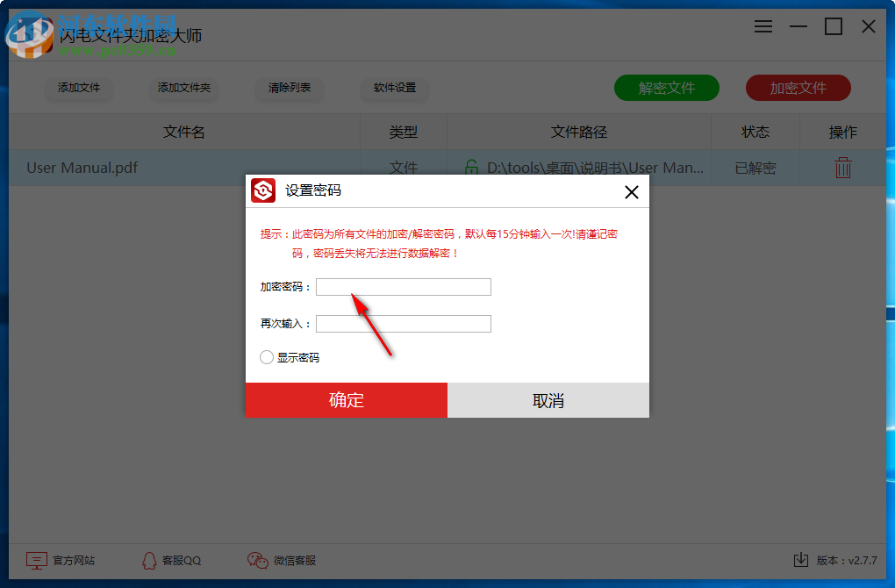Open 软件设置 settings
The image size is (895, 588).
[394, 88]
